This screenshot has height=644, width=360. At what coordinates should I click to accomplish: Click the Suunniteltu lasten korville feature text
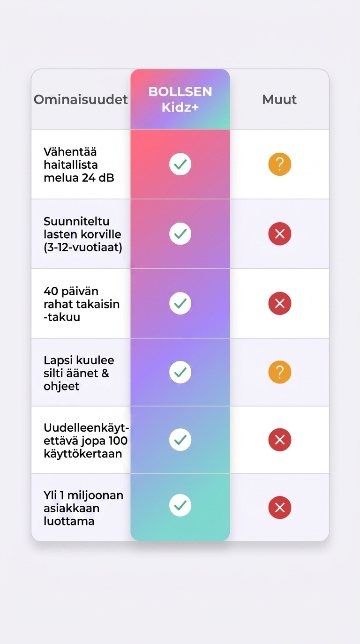82,234
